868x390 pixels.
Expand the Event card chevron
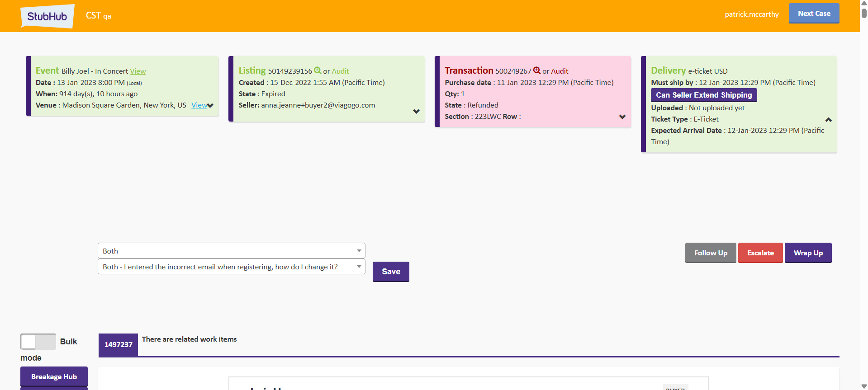point(210,105)
